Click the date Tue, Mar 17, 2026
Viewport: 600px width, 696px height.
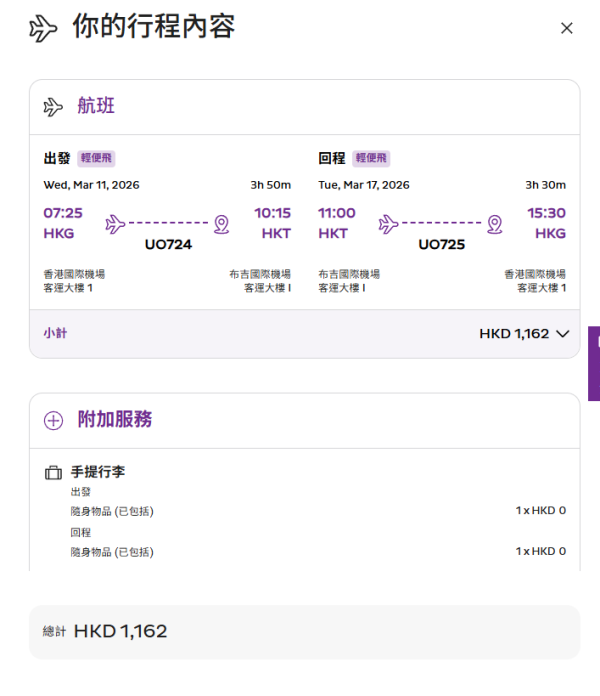364,185
